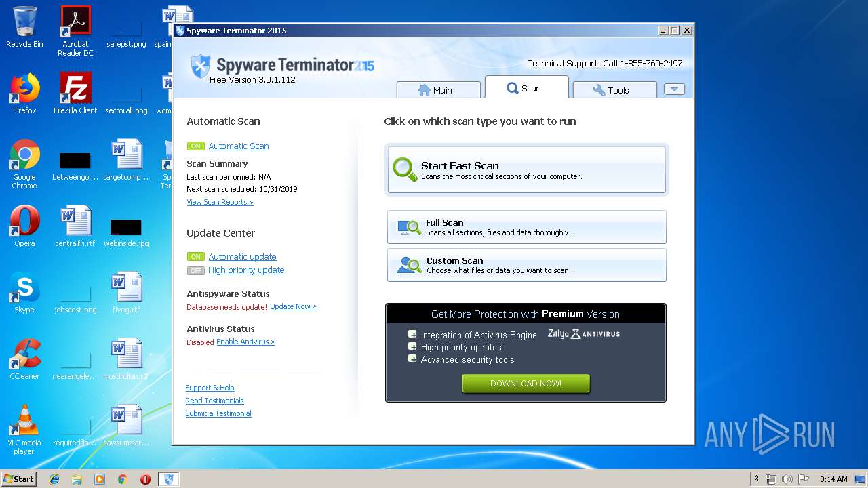This screenshot has height=488, width=868.
Task: Select safepst.png desktop file
Action: pos(126,35)
